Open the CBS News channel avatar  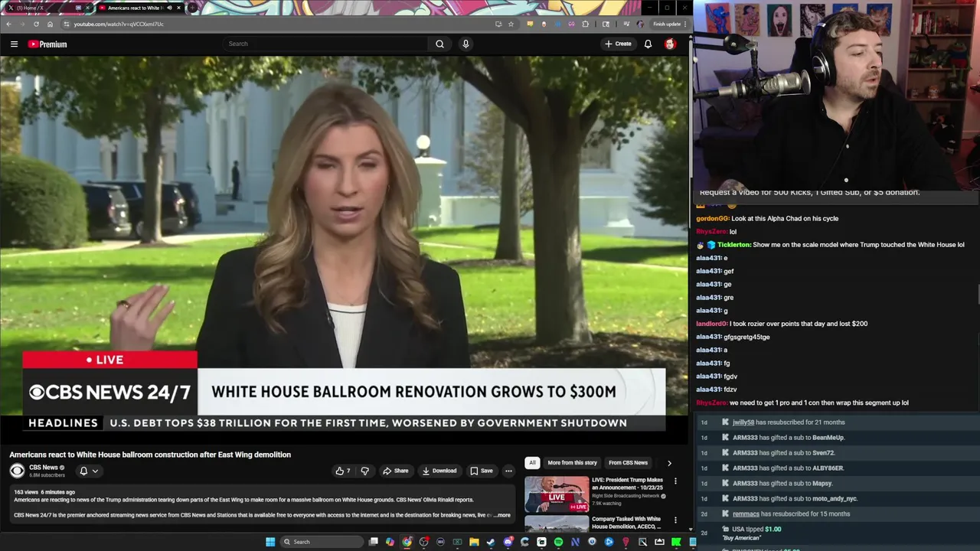[x=17, y=470]
